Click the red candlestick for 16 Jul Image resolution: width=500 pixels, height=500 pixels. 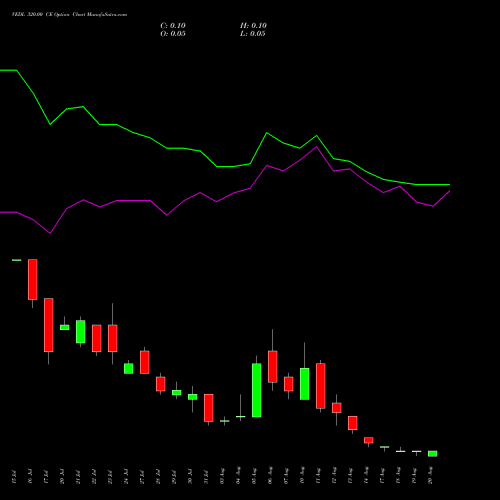point(33,279)
